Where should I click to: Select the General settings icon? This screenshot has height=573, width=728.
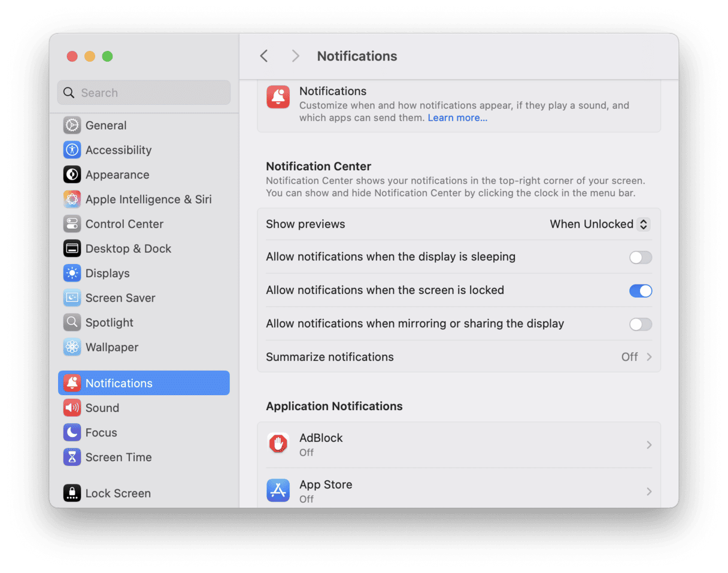pyautogui.click(x=72, y=125)
